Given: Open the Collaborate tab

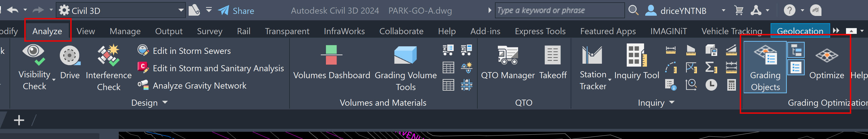Looking at the screenshot, I should [401, 31].
